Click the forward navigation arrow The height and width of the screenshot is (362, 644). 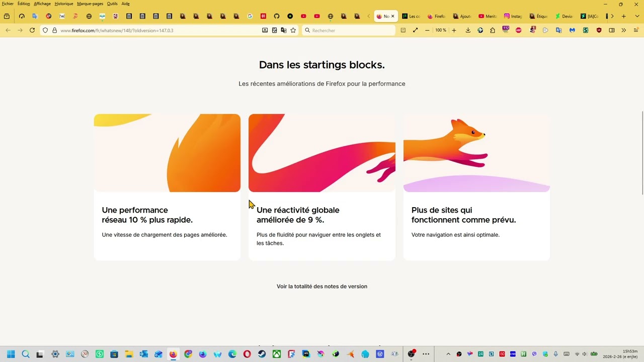point(20,30)
